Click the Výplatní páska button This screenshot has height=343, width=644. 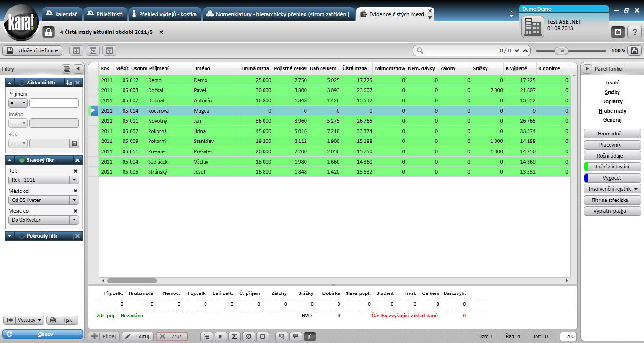coord(612,211)
